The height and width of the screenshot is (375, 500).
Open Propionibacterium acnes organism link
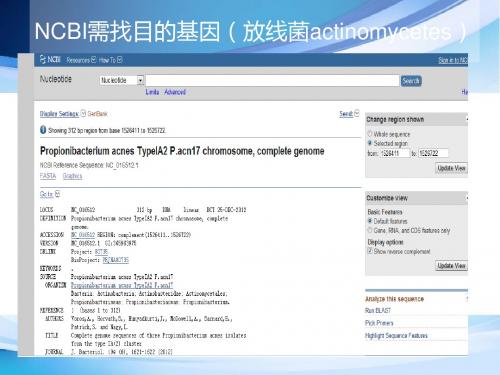[122, 285]
